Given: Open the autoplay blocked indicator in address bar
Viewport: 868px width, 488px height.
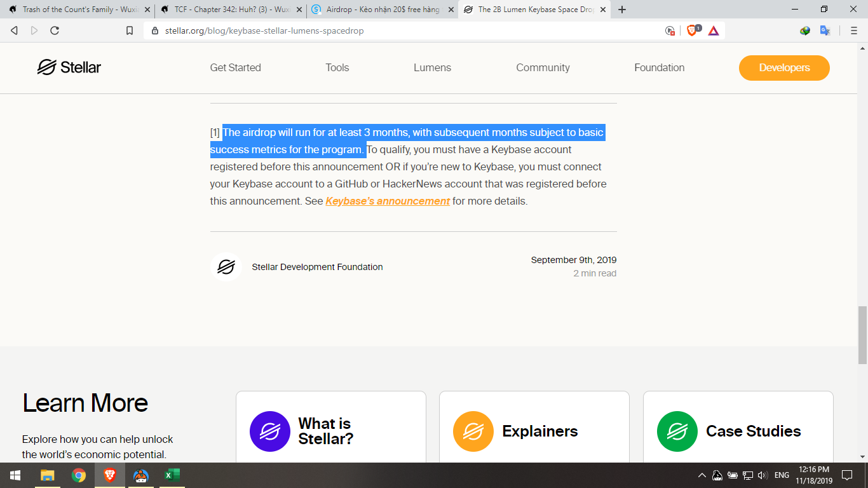Looking at the screenshot, I should 670,30.
